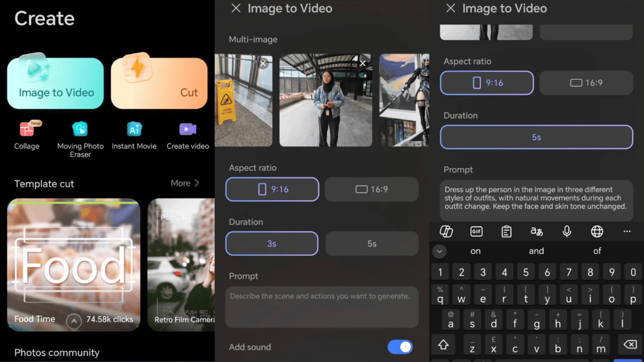Select 3s duration option
644x362 pixels.
click(272, 243)
